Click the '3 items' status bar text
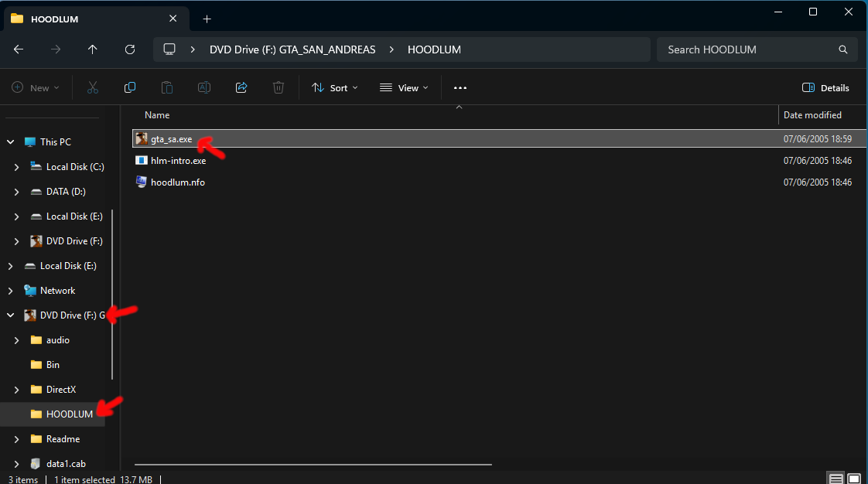The height and width of the screenshot is (484, 868). (x=23, y=479)
